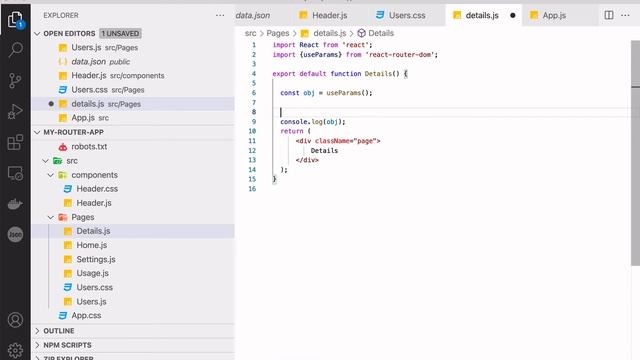Click 'const obj = useParams();' line

click(x=326, y=93)
